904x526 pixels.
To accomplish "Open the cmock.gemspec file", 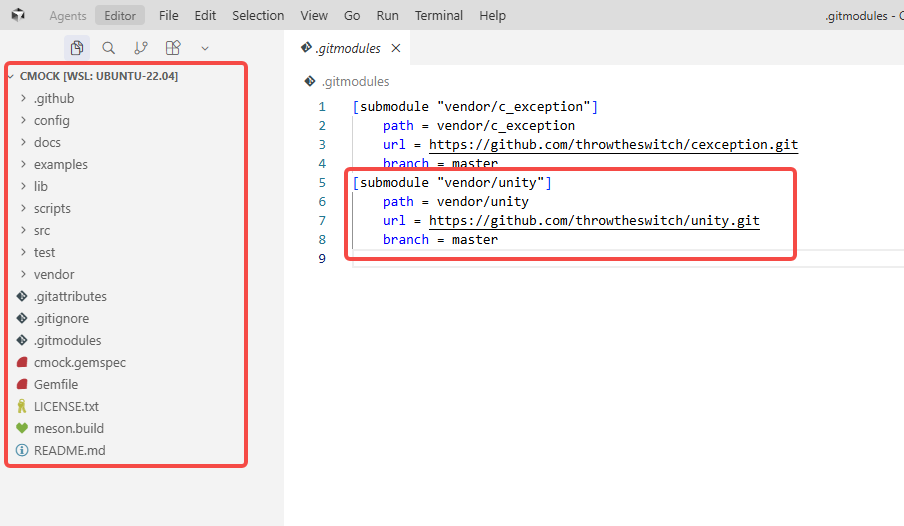I will click(x=79, y=362).
